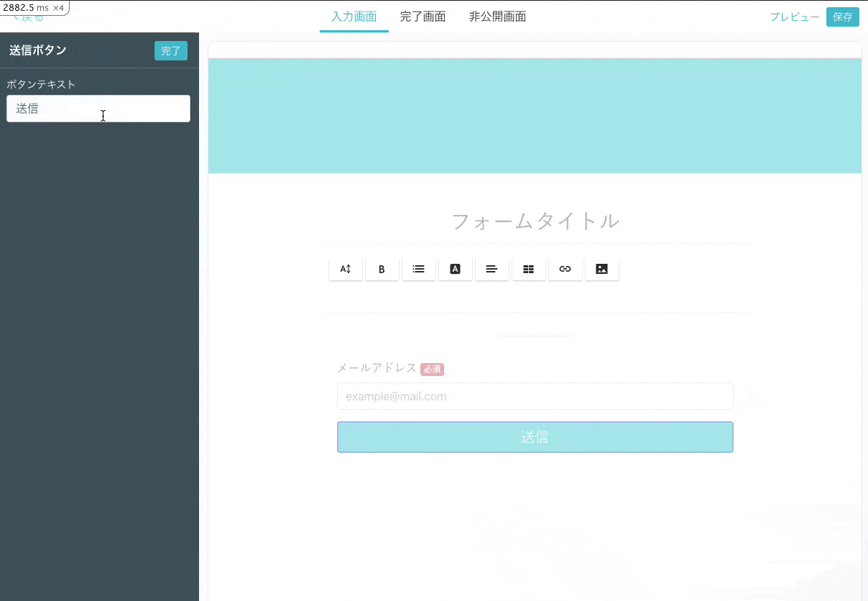Insert a table using the grid icon
This screenshot has width=868, height=601.
click(529, 269)
